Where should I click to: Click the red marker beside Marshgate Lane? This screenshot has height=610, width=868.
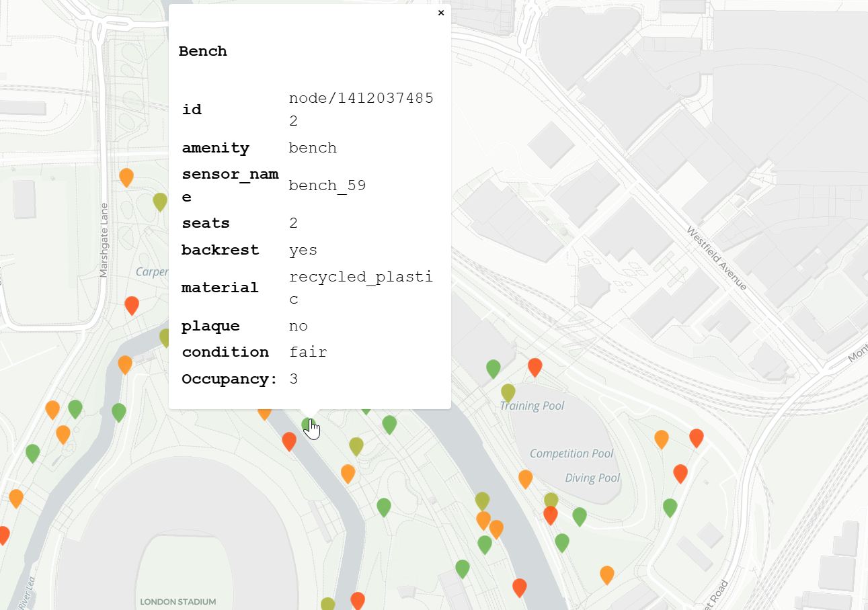132,305
